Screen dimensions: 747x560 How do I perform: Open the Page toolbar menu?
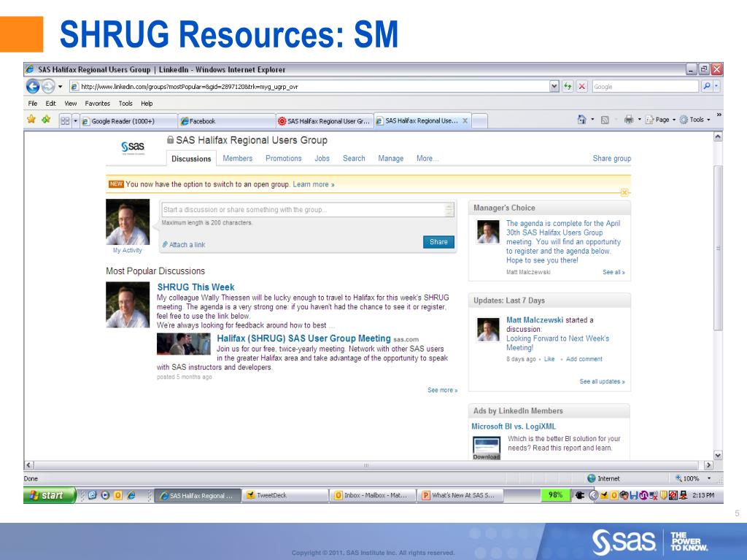click(661, 120)
